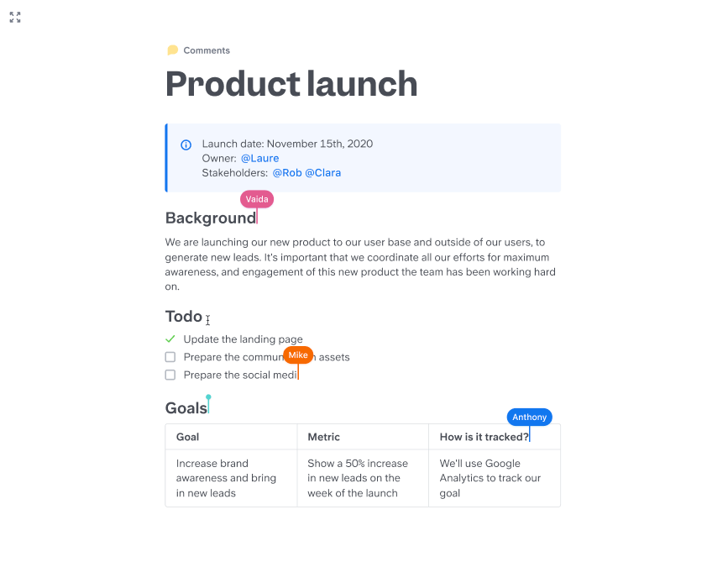728x562 pixels.
Task: Click the Background heading text
Action: pos(210,218)
